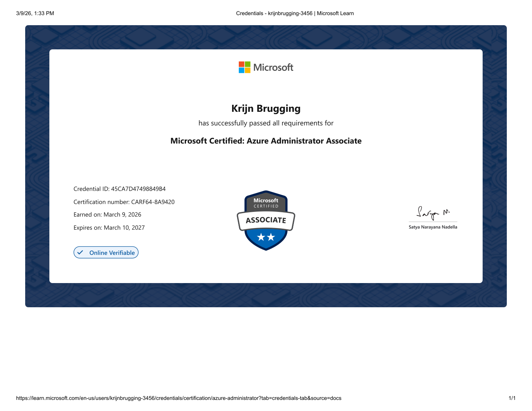Open the learn.microsoft.com URL in the footer
This screenshot has height=411, width=532.
click(x=179, y=398)
